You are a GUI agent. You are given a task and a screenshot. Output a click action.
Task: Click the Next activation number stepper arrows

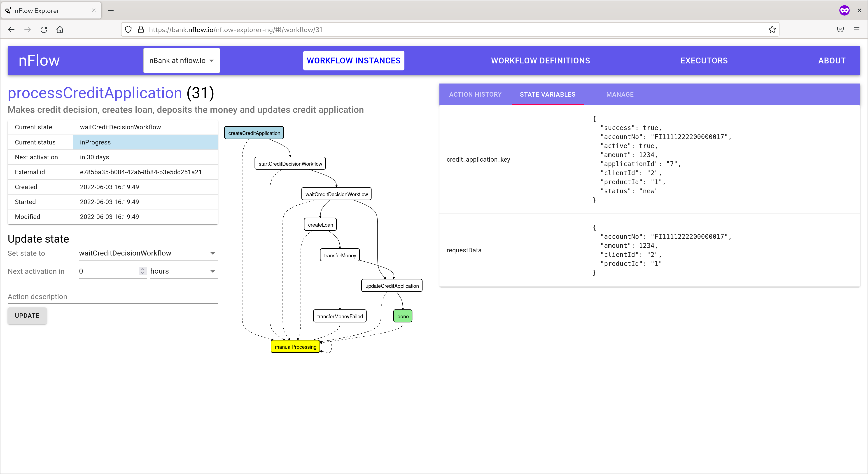(142, 271)
